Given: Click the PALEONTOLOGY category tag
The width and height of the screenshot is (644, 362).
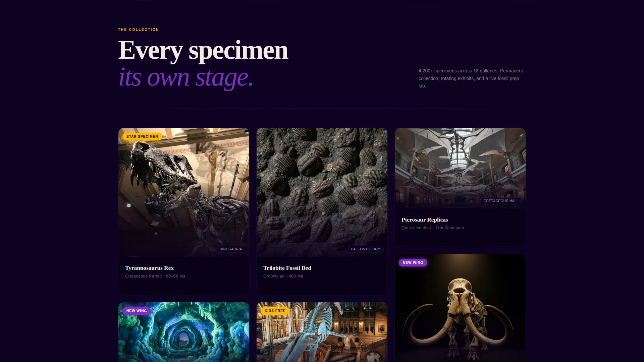Looking at the screenshot, I should (366, 249).
